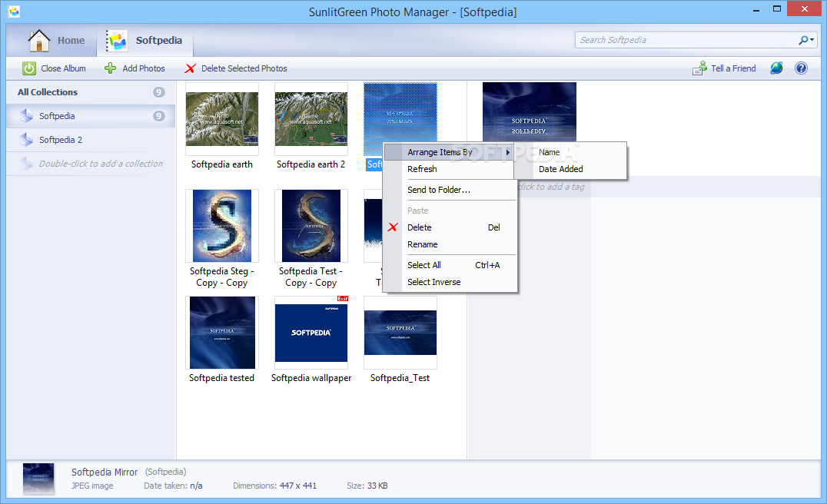
Task: Open the blue Help question mark icon
Action: [801, 68]
